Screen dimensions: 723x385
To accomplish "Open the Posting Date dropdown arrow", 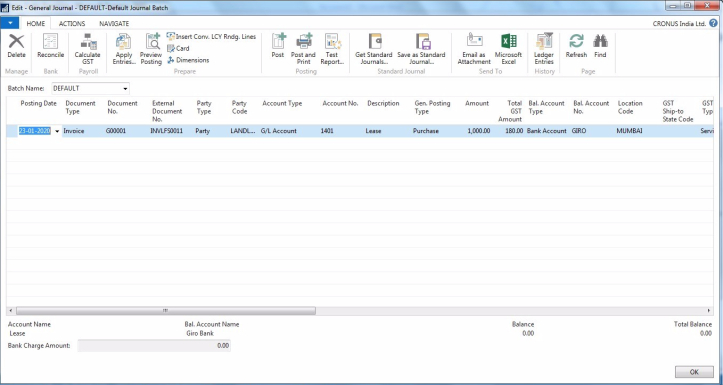I will [x=57, y=131].
